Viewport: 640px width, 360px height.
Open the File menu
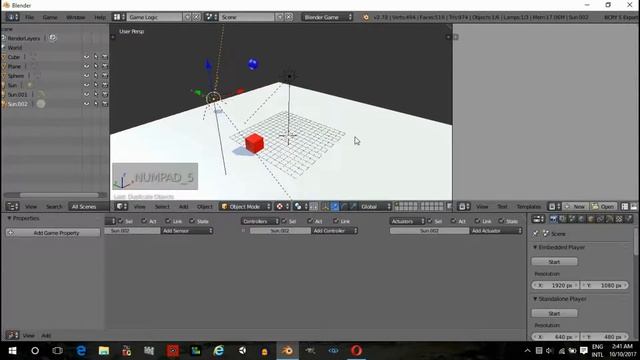[x=29, y=17]
